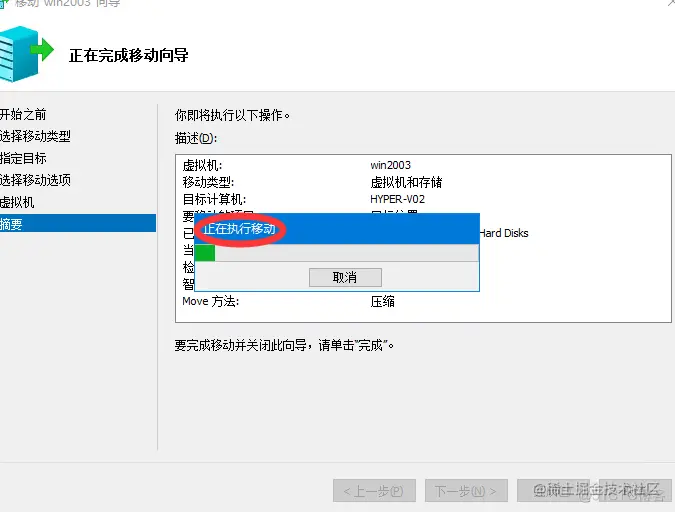Click 你即将执行以下操作 text
Viewport: 675px width, 512px height.
(x=232, y=115)
